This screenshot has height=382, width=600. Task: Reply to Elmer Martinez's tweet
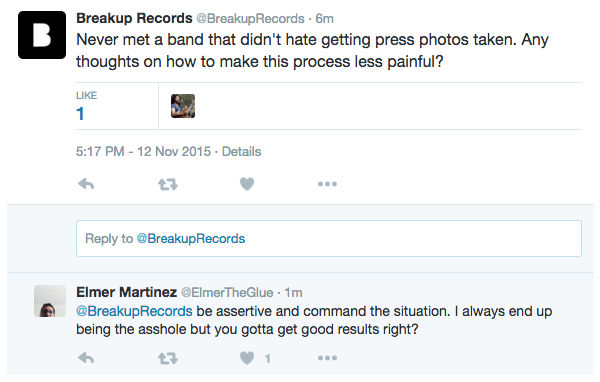pyautogui.click(x=86, y=358)
